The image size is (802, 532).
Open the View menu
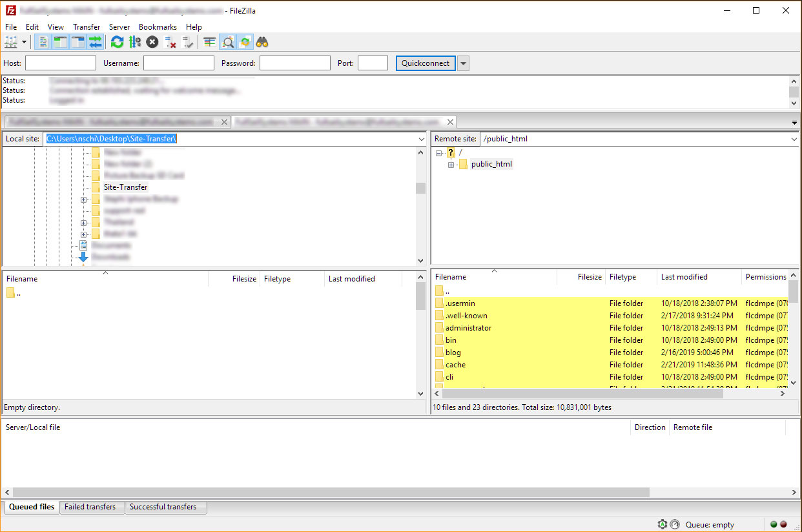56,27
